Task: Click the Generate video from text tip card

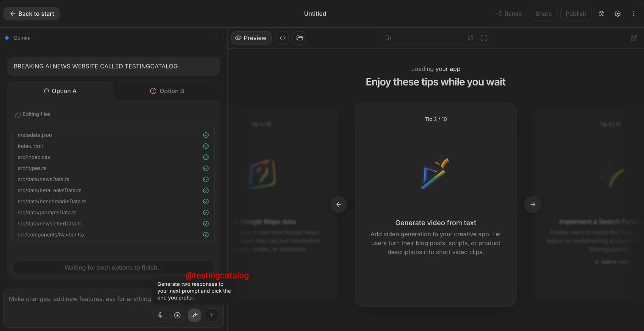Action: tap(436, 204)
